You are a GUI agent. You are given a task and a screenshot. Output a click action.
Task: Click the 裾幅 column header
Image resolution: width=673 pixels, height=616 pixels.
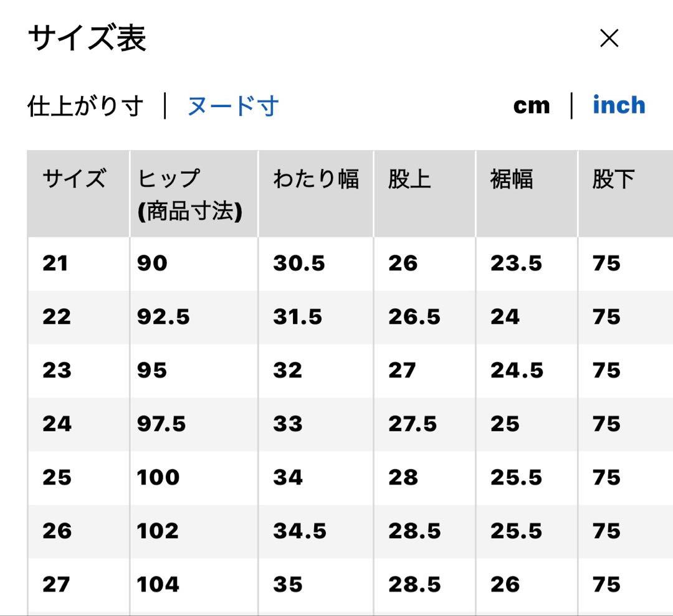point(527,194)
